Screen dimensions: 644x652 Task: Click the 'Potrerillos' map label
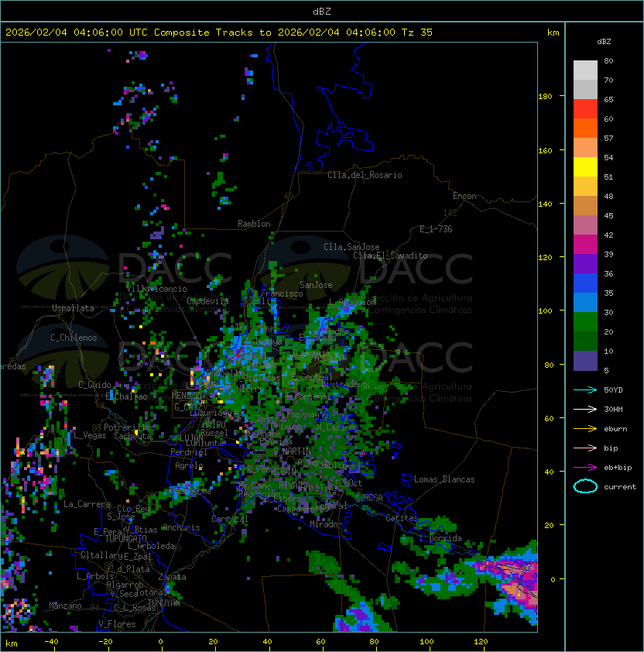pyautogui.click(x=129, y=427)
